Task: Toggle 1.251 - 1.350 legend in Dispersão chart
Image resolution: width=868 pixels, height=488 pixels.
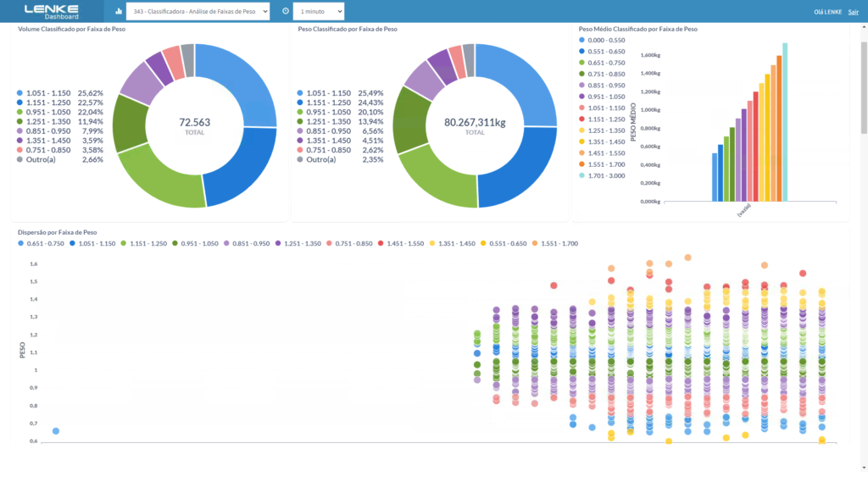Action: click(x=298, y=243)
